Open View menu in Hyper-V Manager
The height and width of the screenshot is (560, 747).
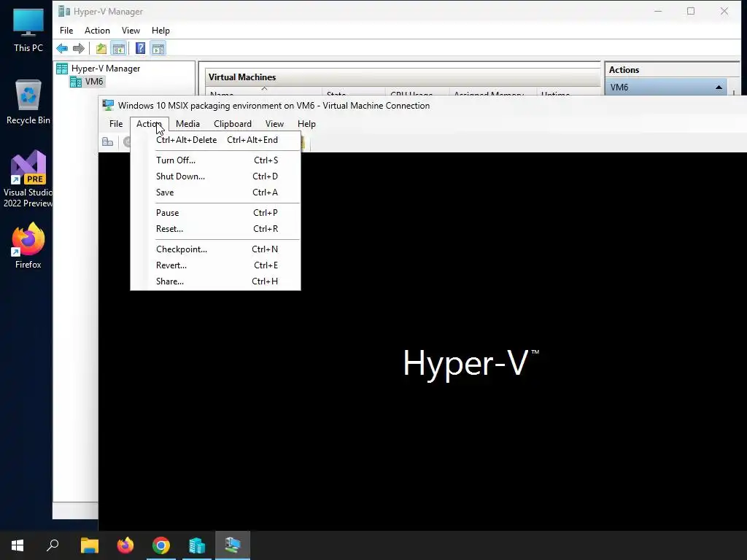coord(131,31)
